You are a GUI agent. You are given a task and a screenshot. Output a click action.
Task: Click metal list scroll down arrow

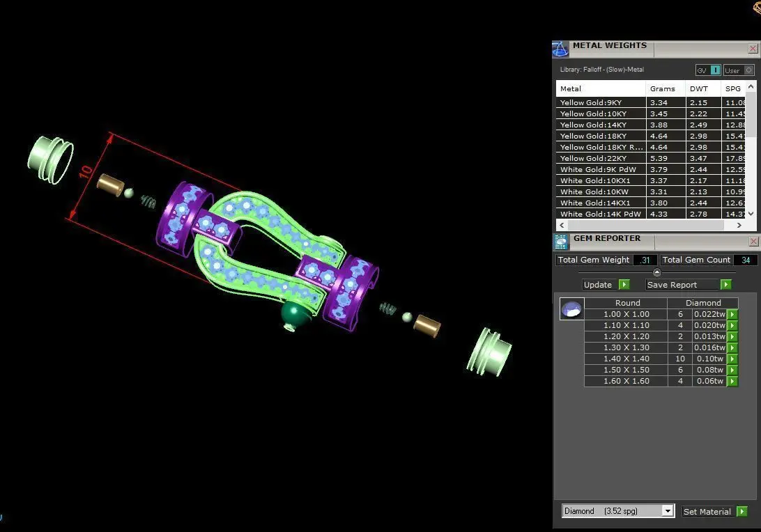coord(751,213)
